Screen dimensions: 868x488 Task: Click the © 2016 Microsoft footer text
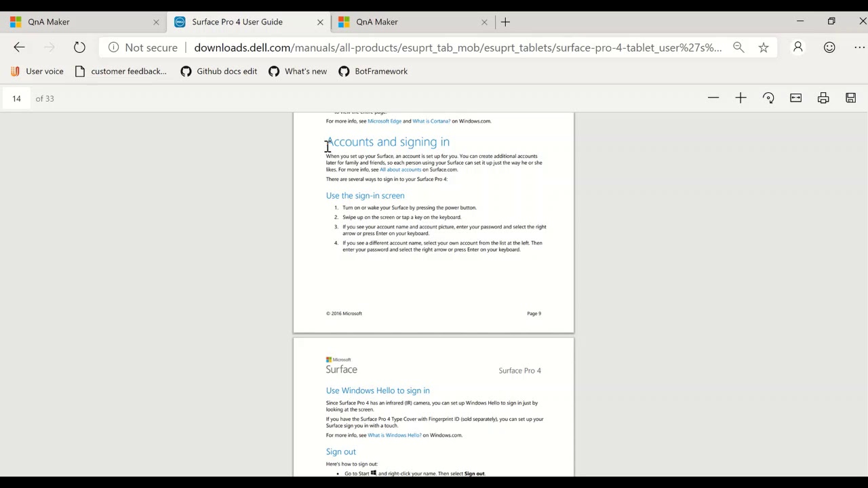pyautogui.click(x=344, y=314)
